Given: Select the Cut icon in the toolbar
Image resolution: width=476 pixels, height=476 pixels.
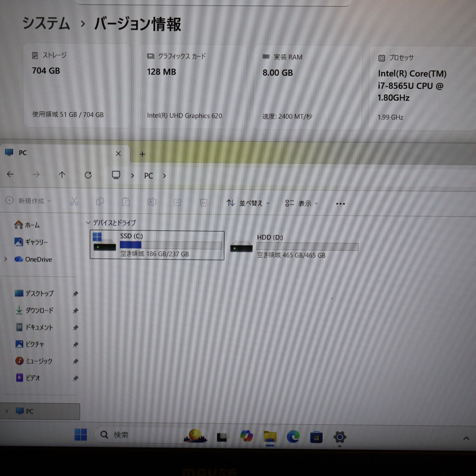Looking at the screenshot, I should pos(75,201).
